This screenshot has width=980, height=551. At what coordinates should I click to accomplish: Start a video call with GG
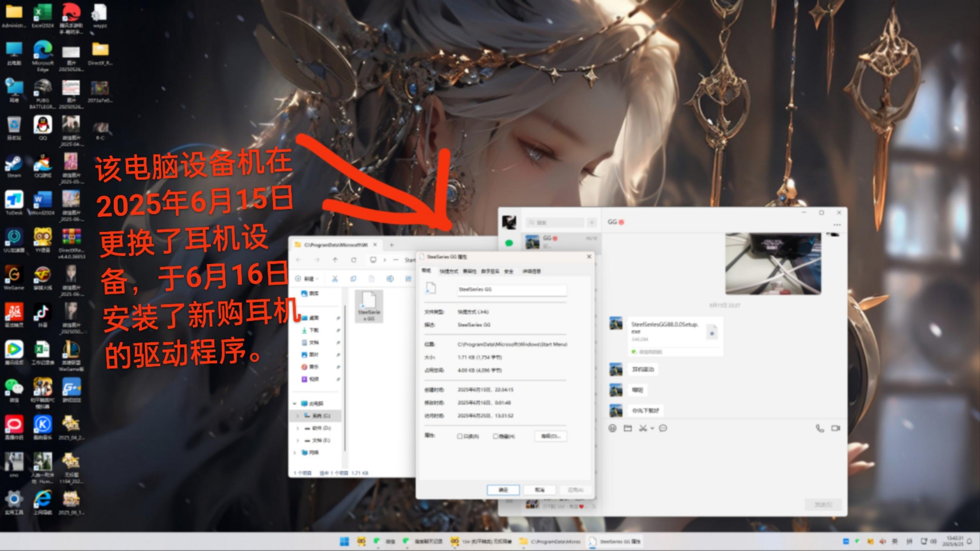836,428
